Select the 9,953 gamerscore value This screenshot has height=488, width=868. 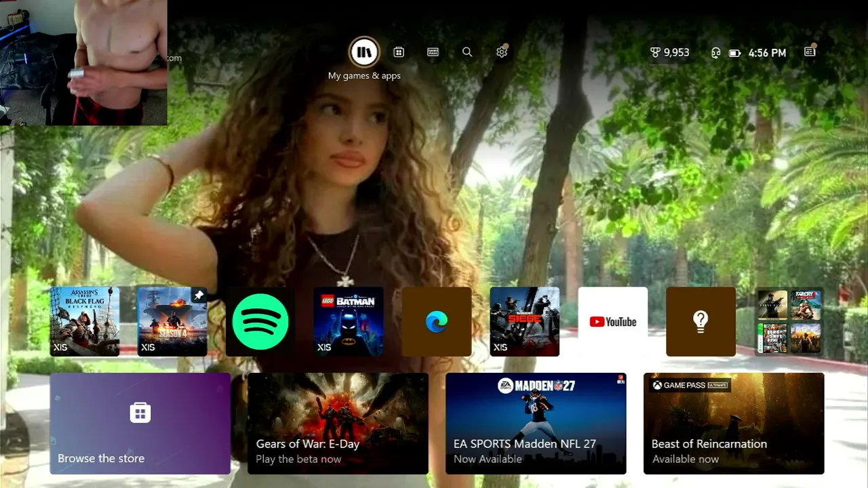677,53
